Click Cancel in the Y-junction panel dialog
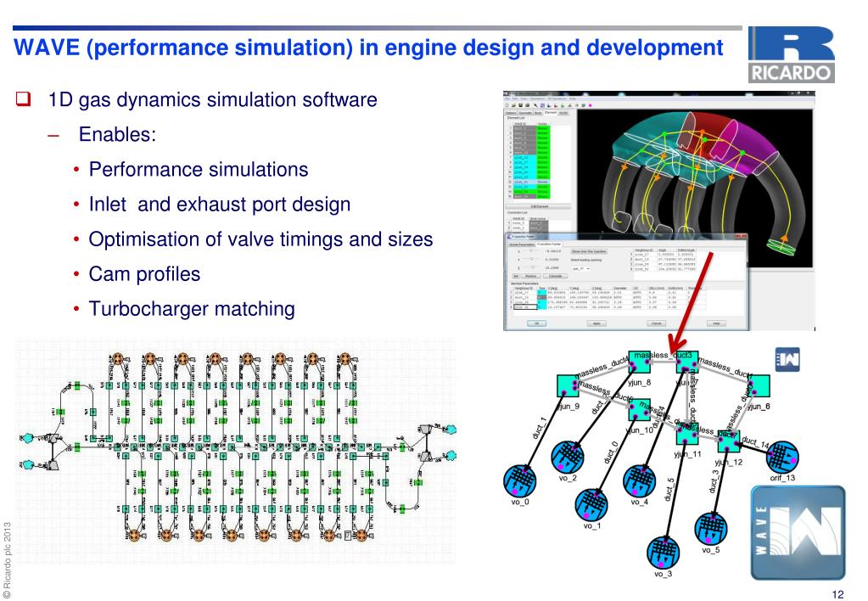 pos(657,323)
